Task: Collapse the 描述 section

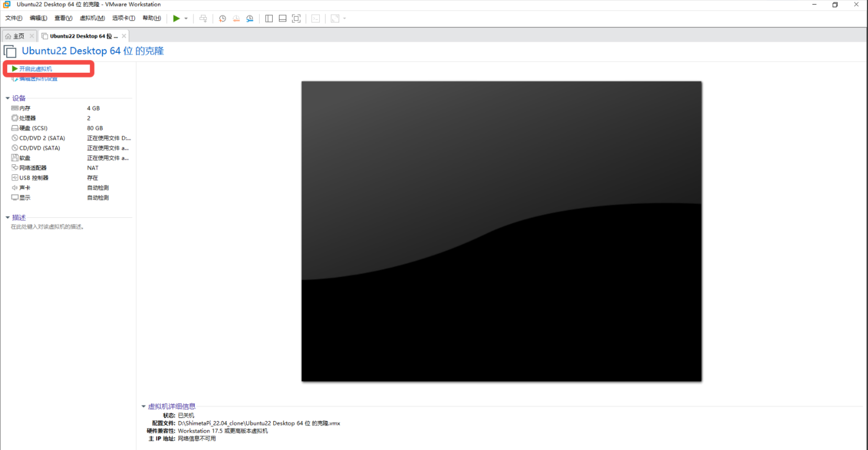Action: (x=8, y=217)
